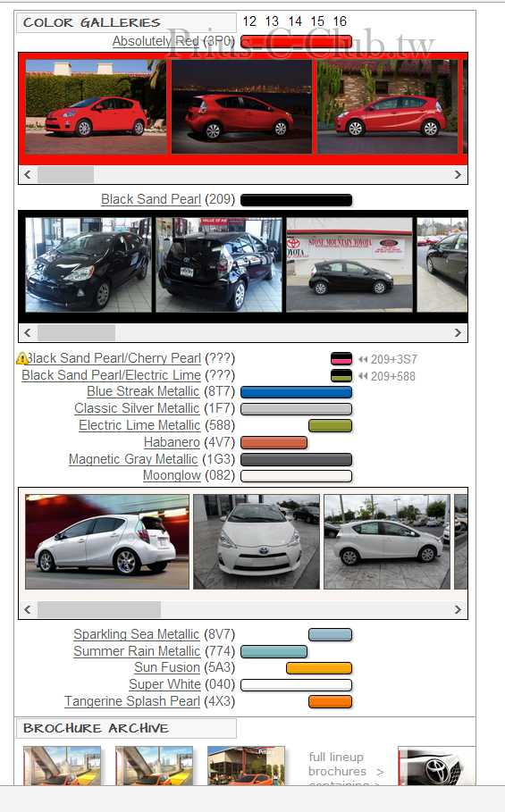Expand the Classic Silver Metallic gallery
The width and height of the screenshot is (505, 812).
click(x=137, y=408)
